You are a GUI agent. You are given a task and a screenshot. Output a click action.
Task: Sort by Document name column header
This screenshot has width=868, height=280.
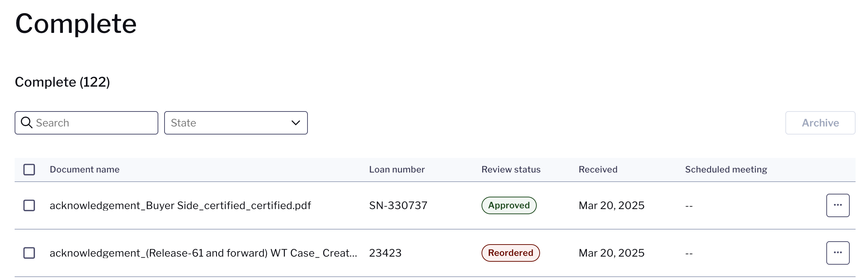click(84, 170)
